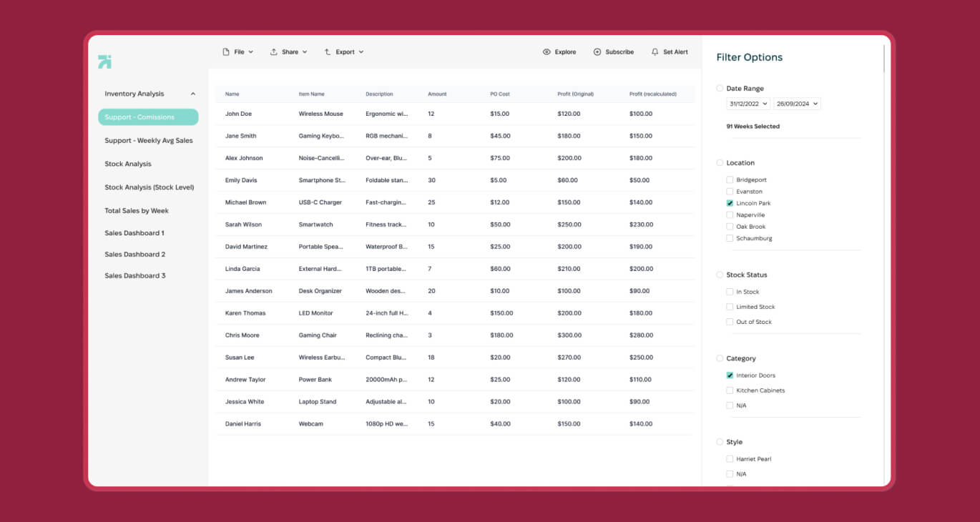
Task: Sort by the PO Cost column header
Action: click(x=500, y=94)
